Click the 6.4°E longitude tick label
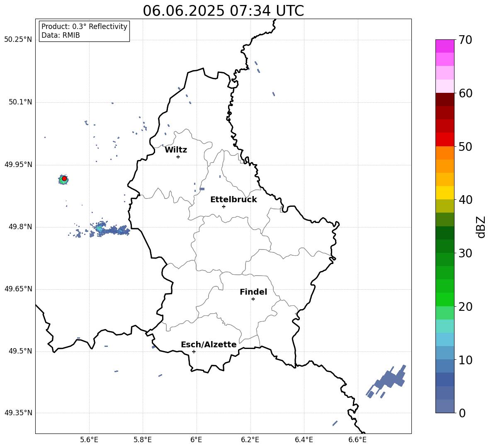Viewport: 491px width, 448px height. click(x=304, y=440)
